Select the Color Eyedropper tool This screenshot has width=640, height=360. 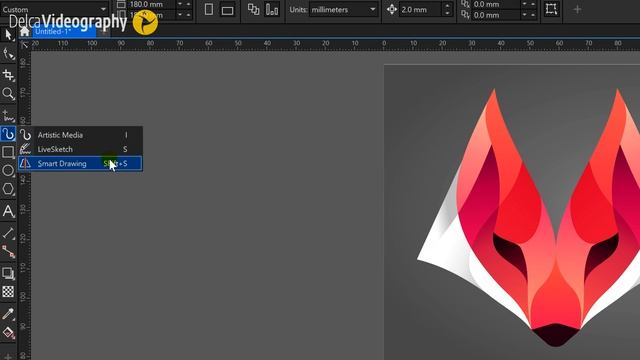(x=8, y=313)
